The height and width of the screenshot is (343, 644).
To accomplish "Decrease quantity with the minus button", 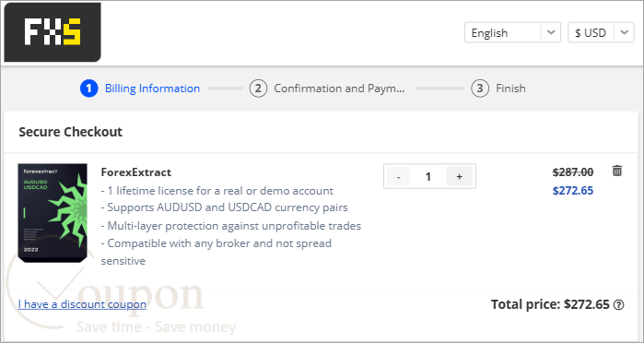I will click(x=398, y=176).
